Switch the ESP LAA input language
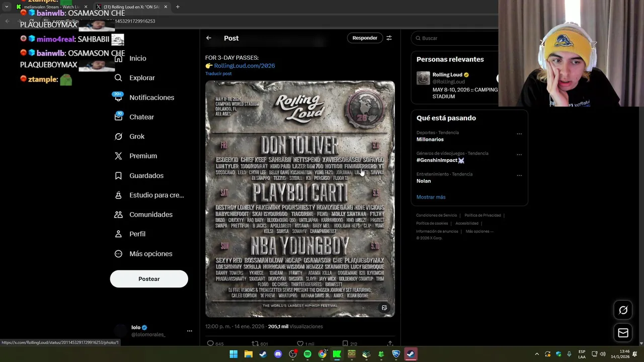The image size is (644, 362). click(582, 354)
